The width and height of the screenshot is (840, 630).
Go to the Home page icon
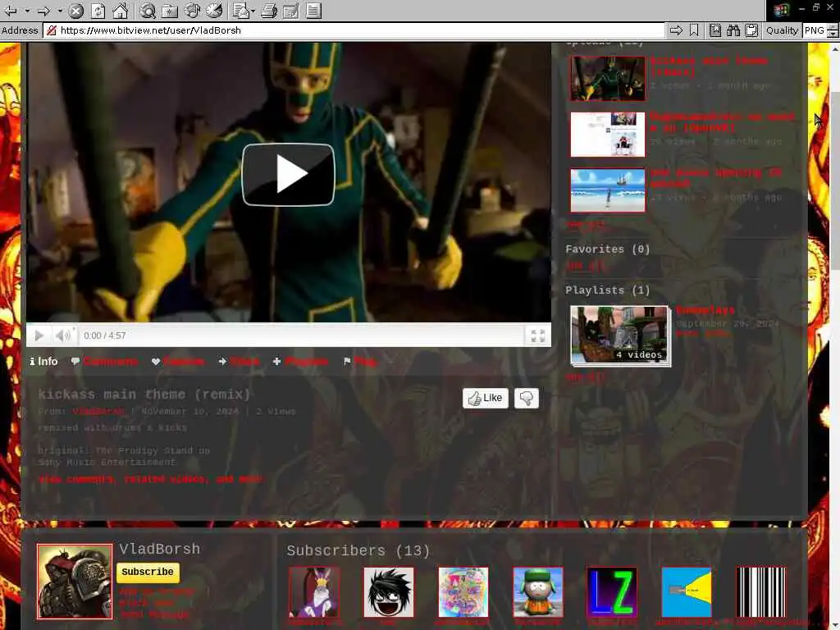click(120, 10)
